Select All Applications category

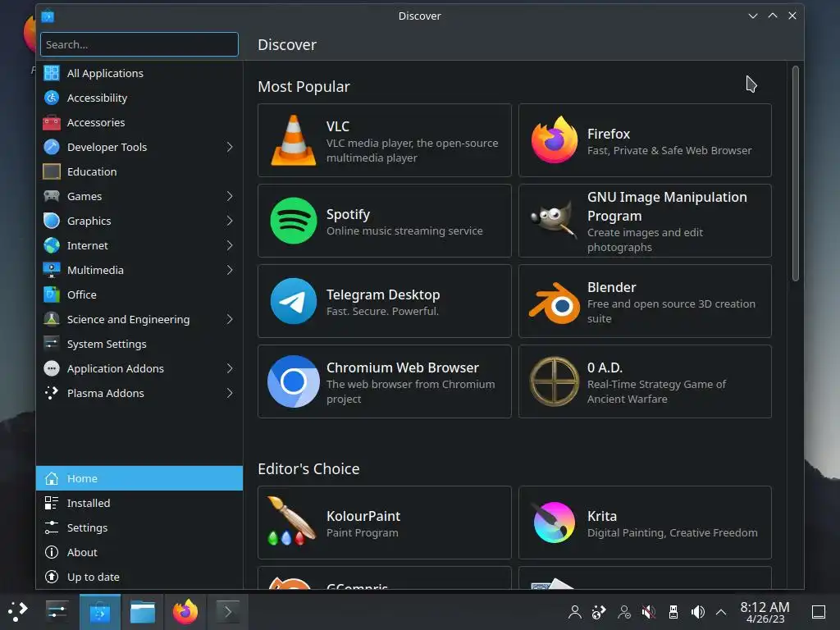pyautogui.click(x=139, y=73)
